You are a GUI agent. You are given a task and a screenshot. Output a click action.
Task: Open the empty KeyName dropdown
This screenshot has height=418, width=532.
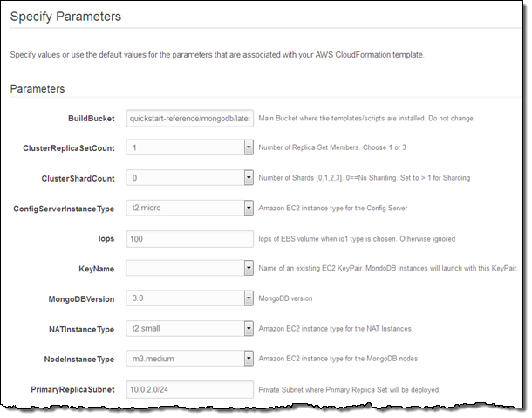click(189, 268)
